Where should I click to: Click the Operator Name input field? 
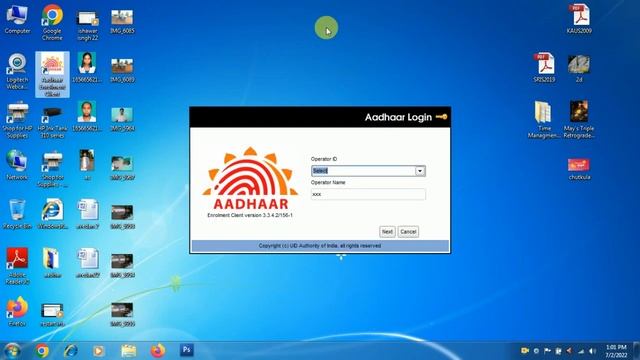click(368, 194)
